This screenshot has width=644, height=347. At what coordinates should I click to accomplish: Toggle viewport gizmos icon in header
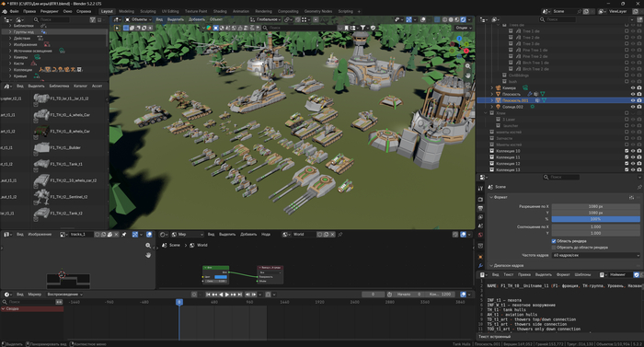coord(409,19)
